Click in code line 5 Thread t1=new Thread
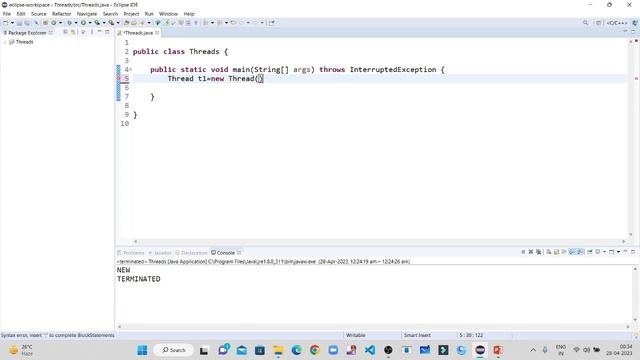 tap(216, 78)
